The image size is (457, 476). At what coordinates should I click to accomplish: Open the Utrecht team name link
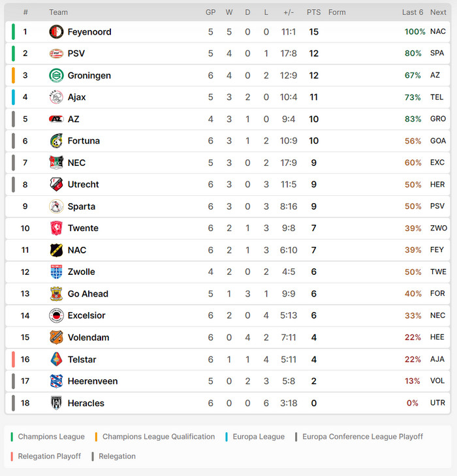pos(84,185)
